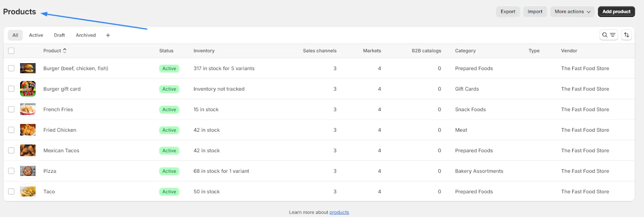Open the Burger gift card name
This screenshot has width=644, height=217.
click(62, 89)
